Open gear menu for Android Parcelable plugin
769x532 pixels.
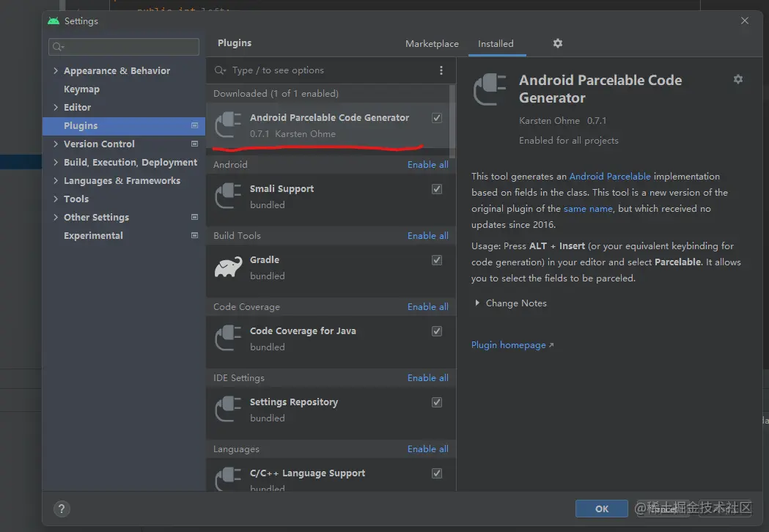737,79
